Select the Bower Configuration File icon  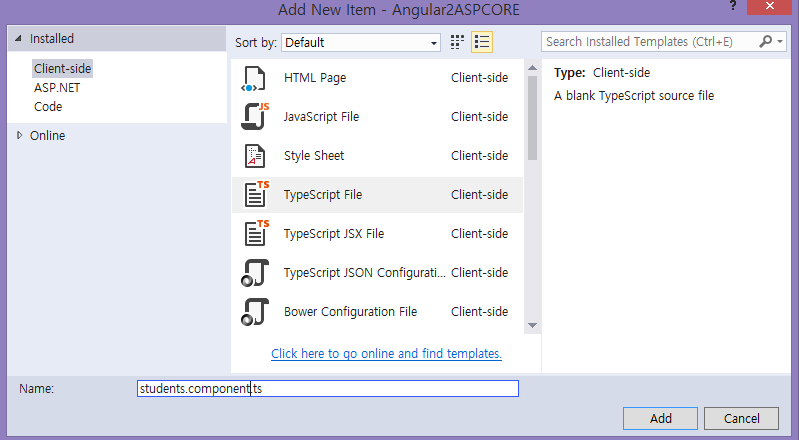[254, 312]
